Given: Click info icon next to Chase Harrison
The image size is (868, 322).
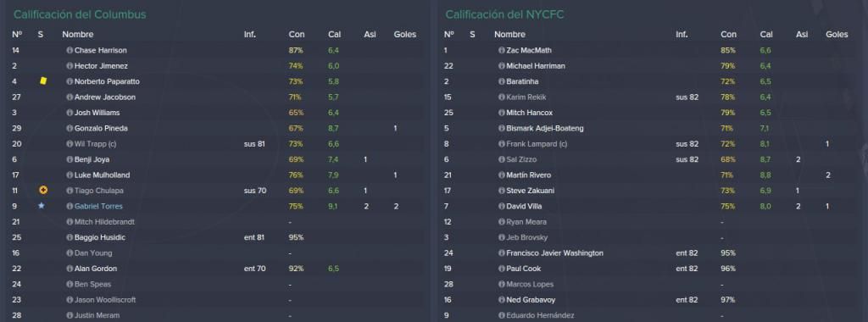Looking at the screenshot, I should pyautogui.click(x=70, y=50).
